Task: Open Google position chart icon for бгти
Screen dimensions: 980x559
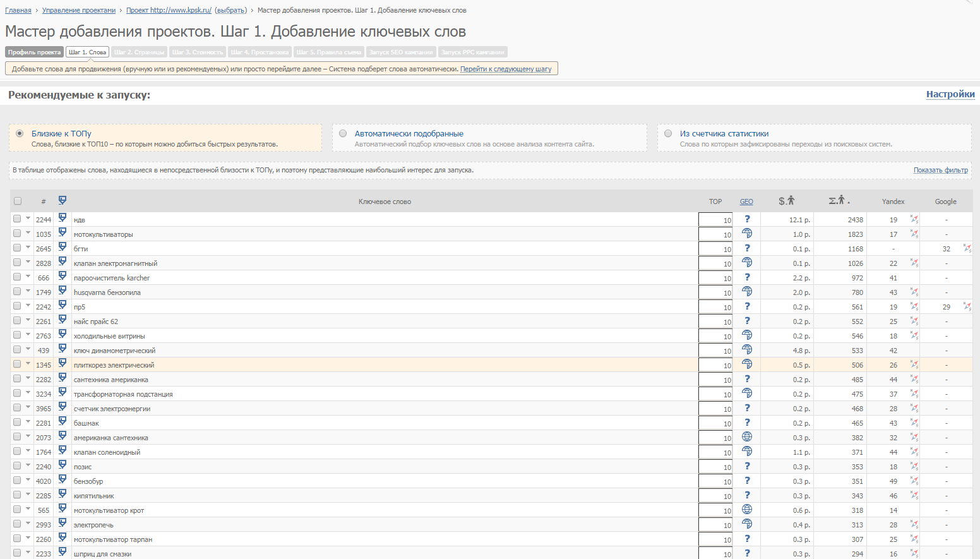Action: [967, 248]
